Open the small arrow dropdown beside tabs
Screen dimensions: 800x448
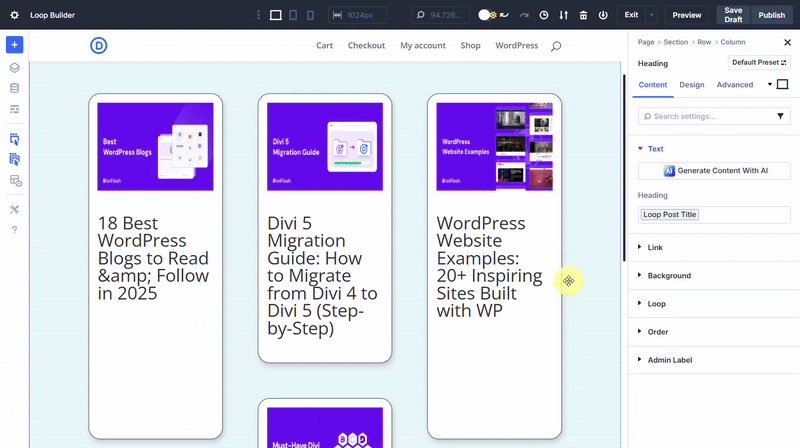[770, 84]
